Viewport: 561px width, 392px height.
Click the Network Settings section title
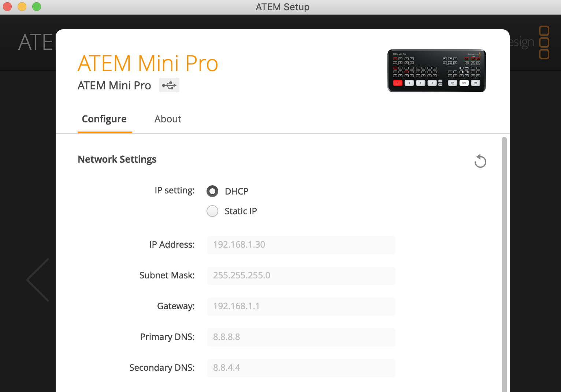click(117, 159)
